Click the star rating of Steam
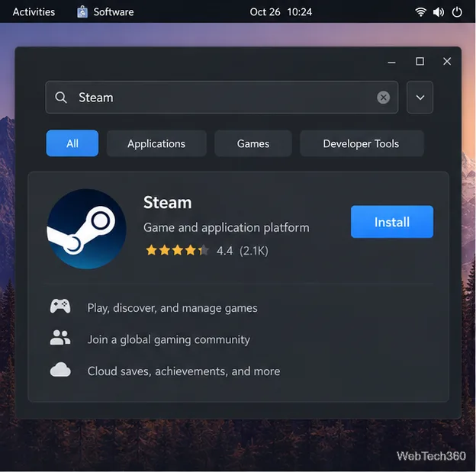 177,250
